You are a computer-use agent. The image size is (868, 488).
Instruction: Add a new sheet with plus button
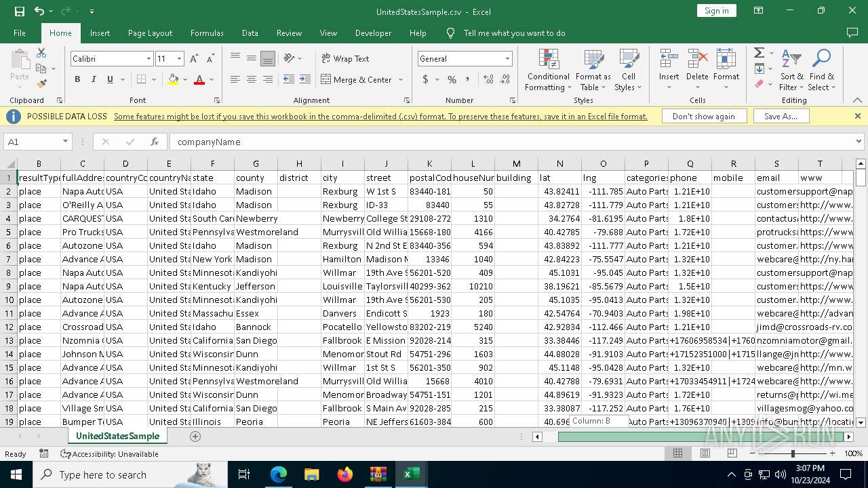(195, 436)
